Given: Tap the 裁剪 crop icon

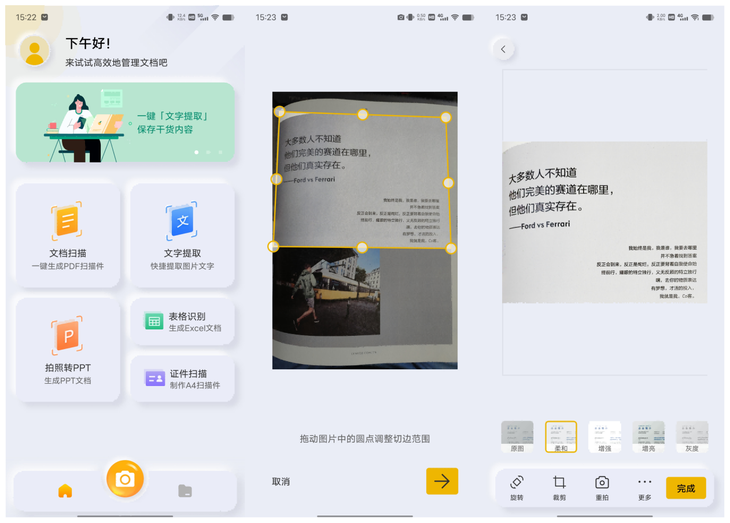Looking at the screenshot, I should [559, 488].
